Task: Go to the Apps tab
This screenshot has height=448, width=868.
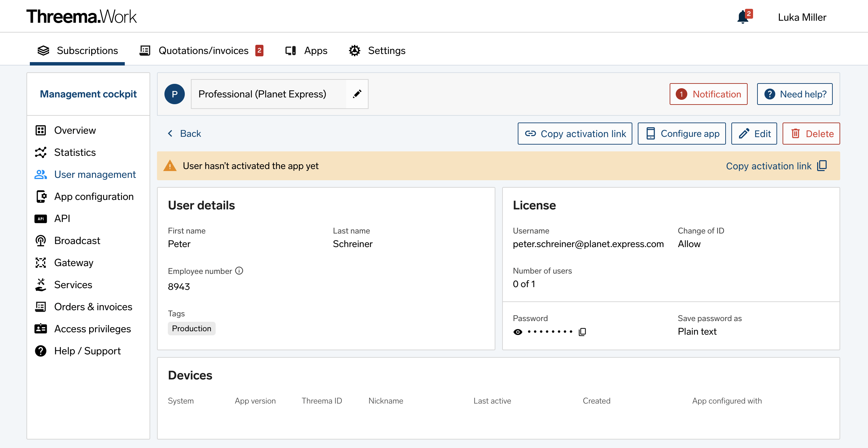Action: point(306,50)
